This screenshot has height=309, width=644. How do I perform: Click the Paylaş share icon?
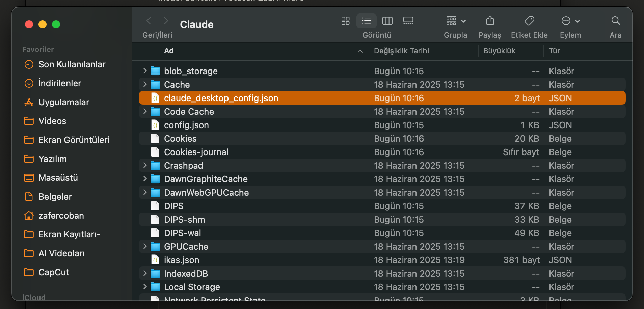tap(490, 21)
